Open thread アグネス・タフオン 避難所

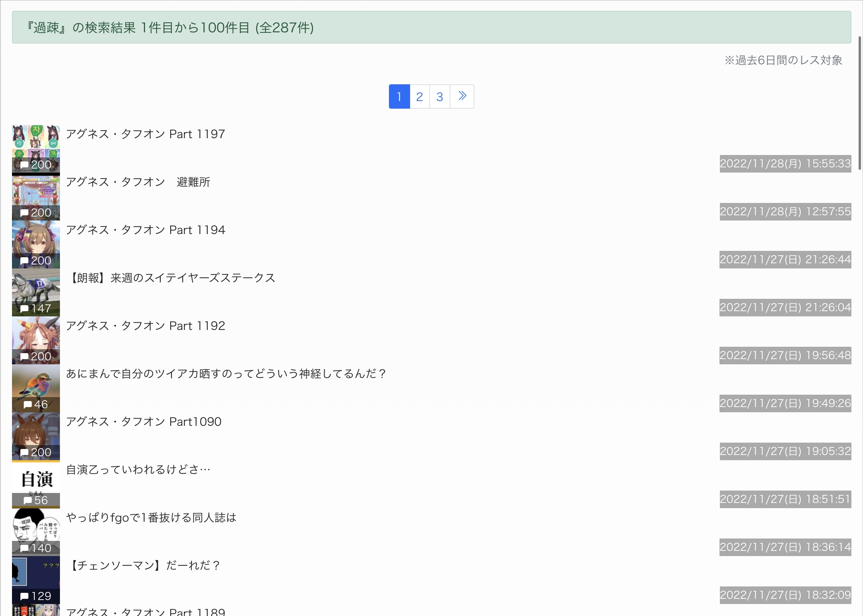coord(138,182)
